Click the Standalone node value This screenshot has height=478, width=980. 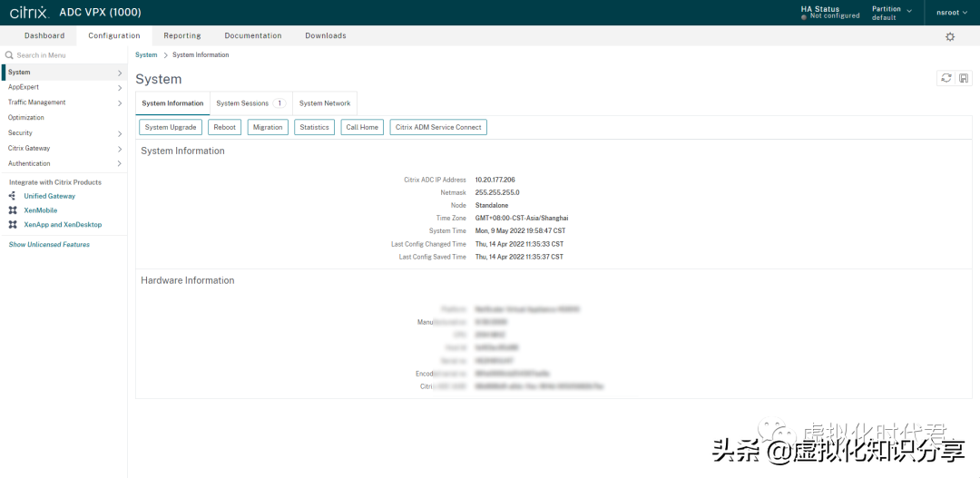tap(491, 205)
